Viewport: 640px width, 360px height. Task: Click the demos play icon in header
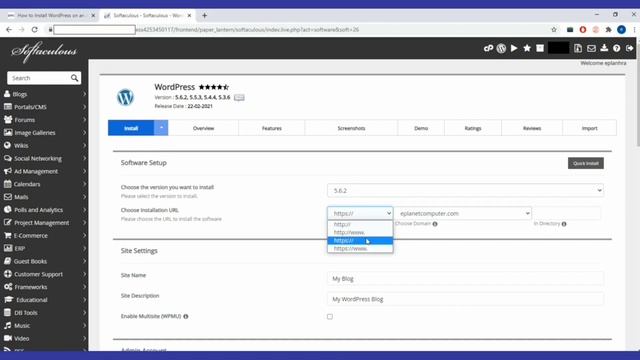click(x=514, y=48)
